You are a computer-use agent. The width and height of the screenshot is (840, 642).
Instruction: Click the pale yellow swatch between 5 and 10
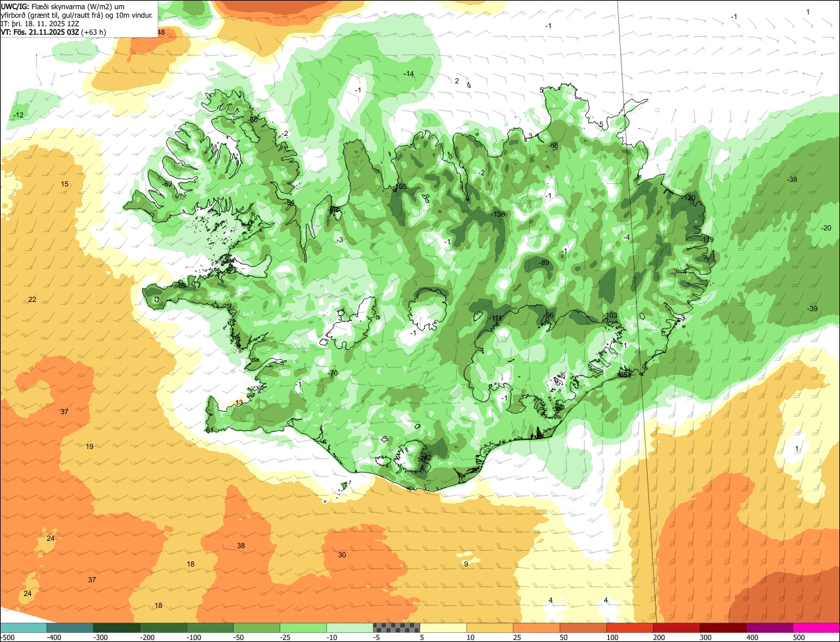coord(443,628)
